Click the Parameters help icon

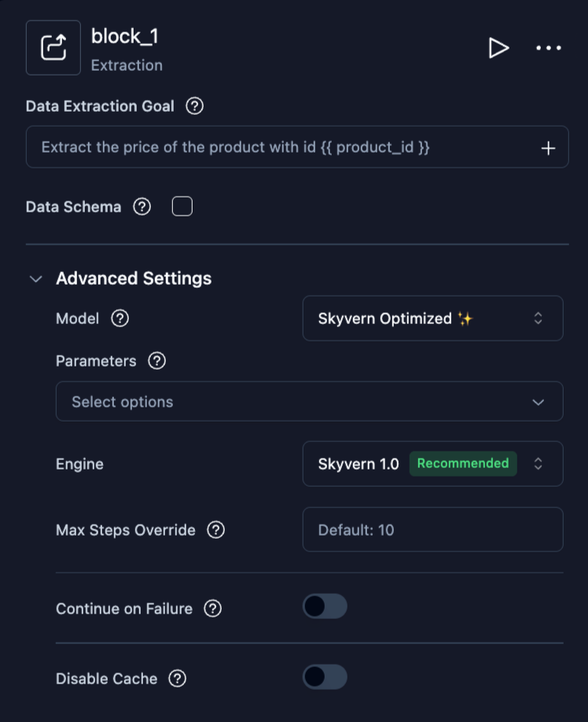tap(157, 361)
